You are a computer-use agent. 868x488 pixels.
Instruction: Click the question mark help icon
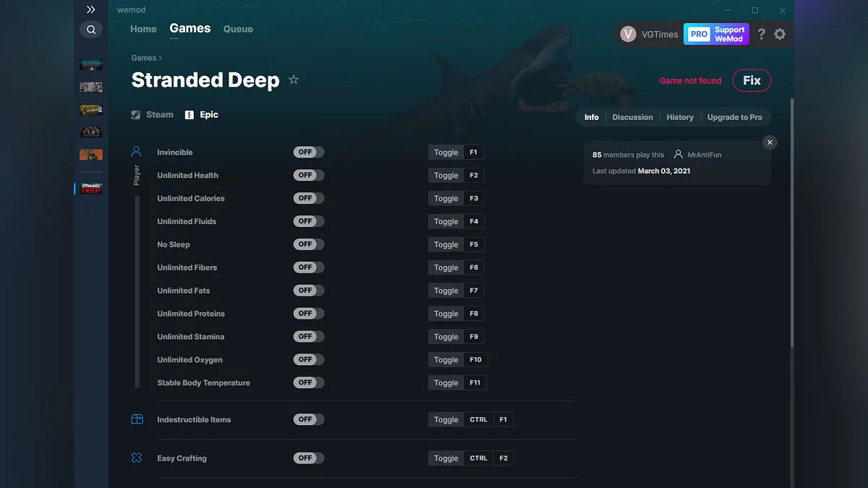coord(761,34)
